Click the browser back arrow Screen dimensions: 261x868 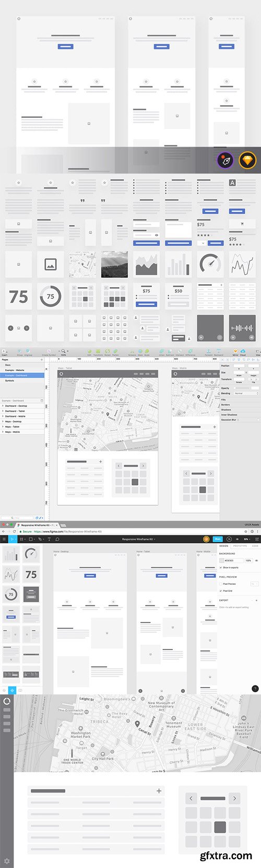pyautogui.click(x=3, y=531)
